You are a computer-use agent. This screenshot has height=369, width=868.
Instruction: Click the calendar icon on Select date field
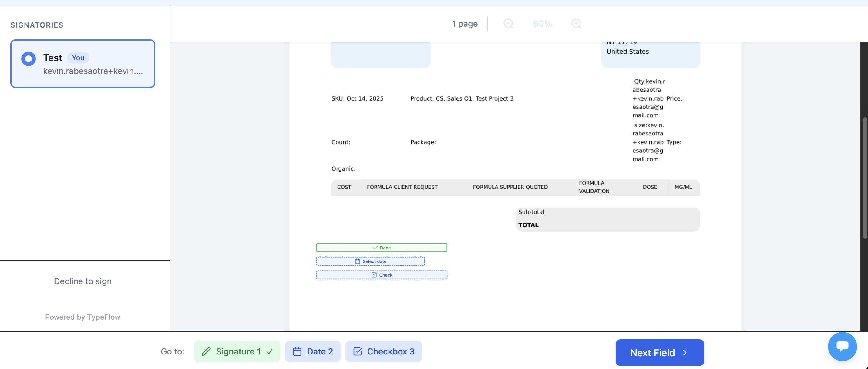(x=357, y=261)
